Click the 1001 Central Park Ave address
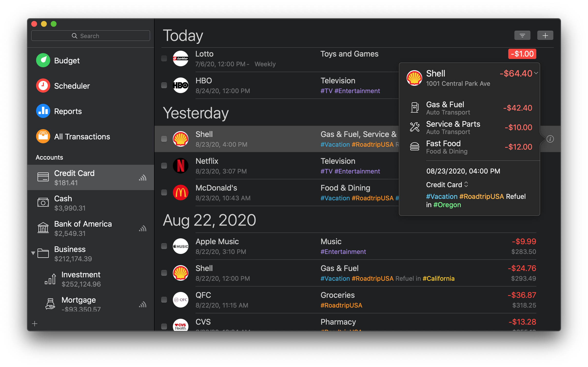The width and height of the screenshot is (588, 367). coord(458,84)
